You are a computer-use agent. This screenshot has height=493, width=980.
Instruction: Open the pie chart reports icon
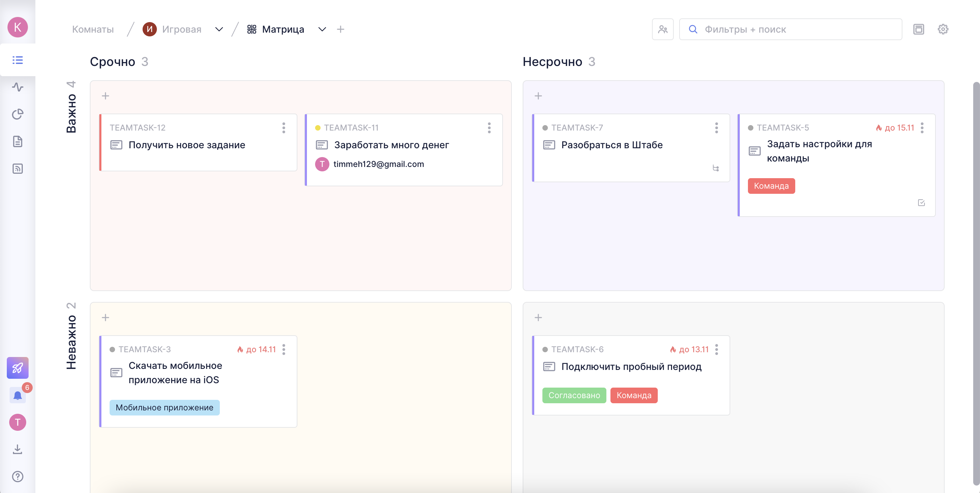pos(17,114)
